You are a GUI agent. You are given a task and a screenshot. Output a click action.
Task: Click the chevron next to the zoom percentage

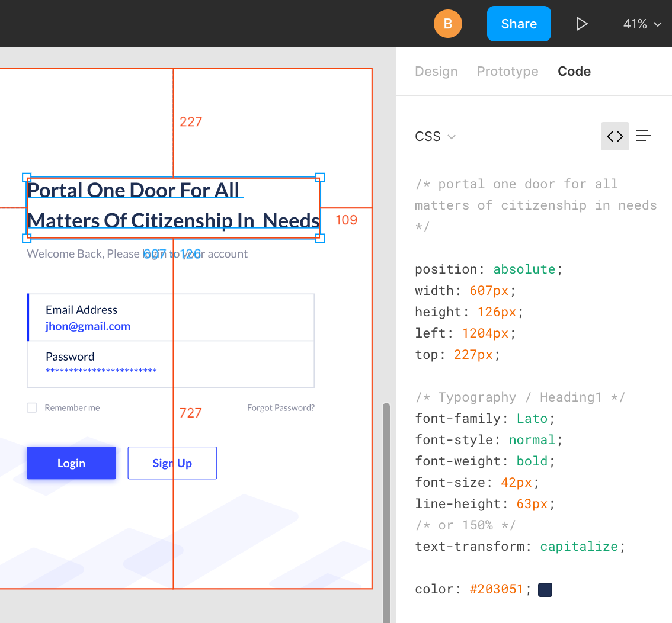(x=658, y=24)
